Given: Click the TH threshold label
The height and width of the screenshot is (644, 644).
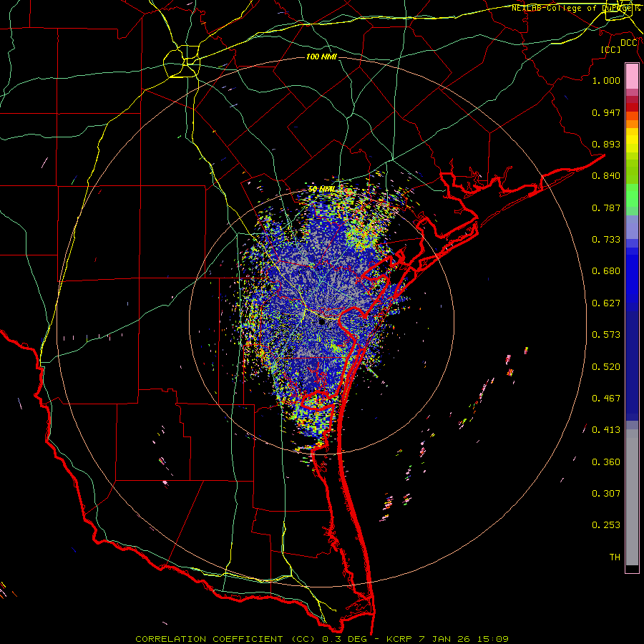Looking at the screenshot, I should pyautogui.click(x=615, y=557).
